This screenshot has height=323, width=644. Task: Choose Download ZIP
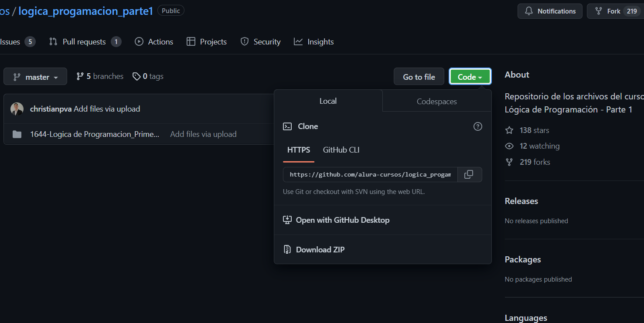pyautogui.click(x=383, y=250)
